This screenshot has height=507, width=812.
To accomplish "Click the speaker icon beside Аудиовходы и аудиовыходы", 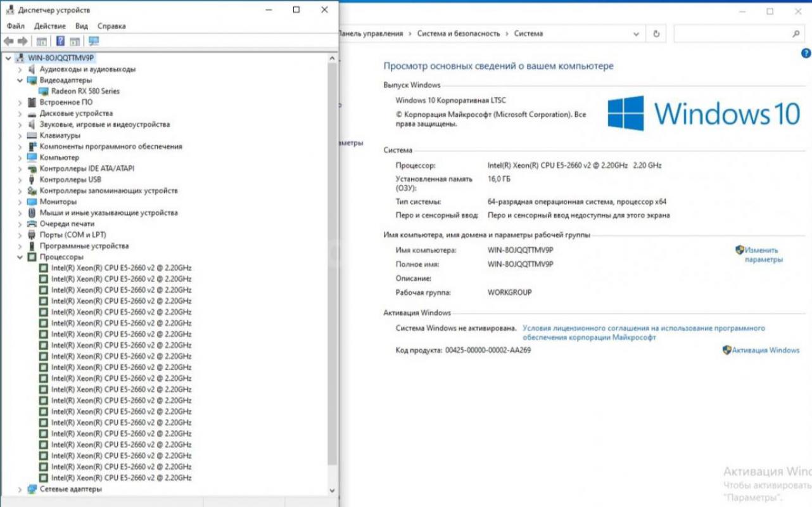I will [32, 69].
